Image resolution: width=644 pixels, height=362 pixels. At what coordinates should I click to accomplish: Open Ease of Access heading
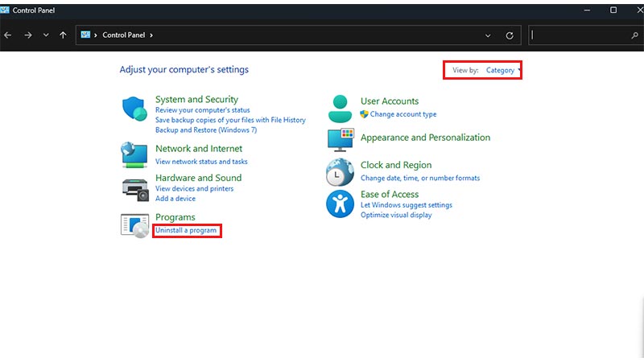(x=390, y=194)
